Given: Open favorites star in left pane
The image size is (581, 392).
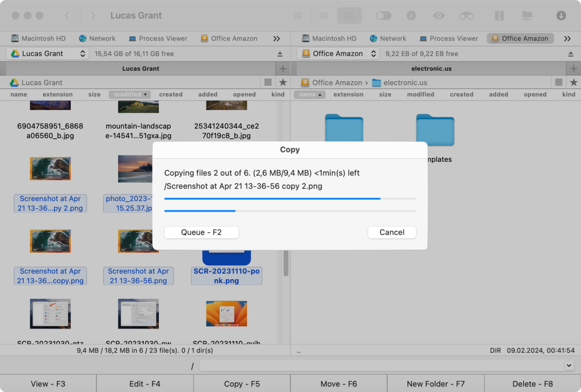Looking at the screenshot, I should pyautogui.click(x=283, y=82).
